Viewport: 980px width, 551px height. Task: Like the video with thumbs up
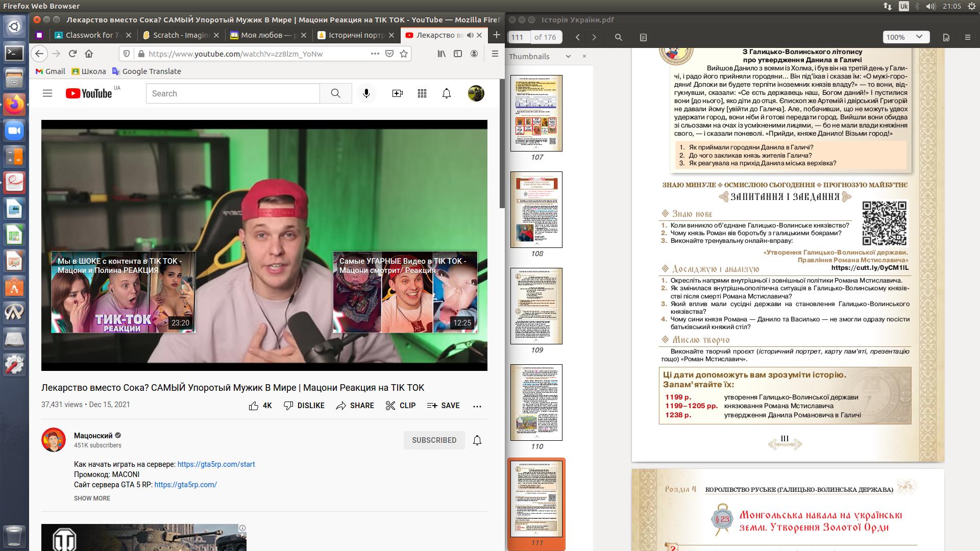pos(254,406)
